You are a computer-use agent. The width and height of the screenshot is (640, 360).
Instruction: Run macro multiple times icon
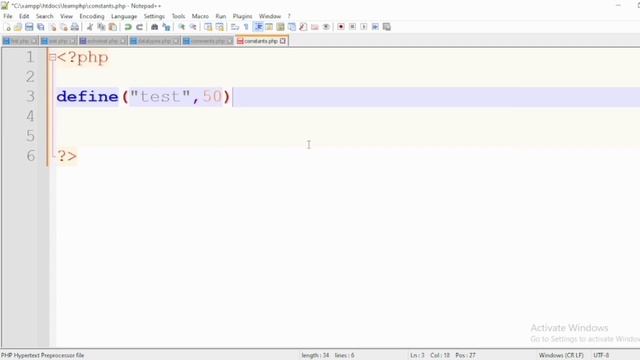point(375,27)
